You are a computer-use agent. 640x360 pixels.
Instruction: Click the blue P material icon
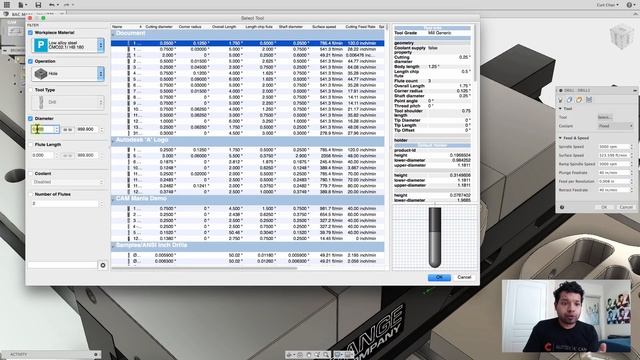tap(40, 45)
